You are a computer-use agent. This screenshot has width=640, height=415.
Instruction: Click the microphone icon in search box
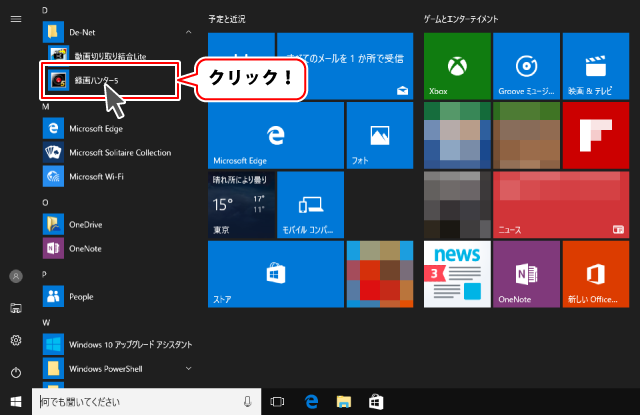point(247,402)
